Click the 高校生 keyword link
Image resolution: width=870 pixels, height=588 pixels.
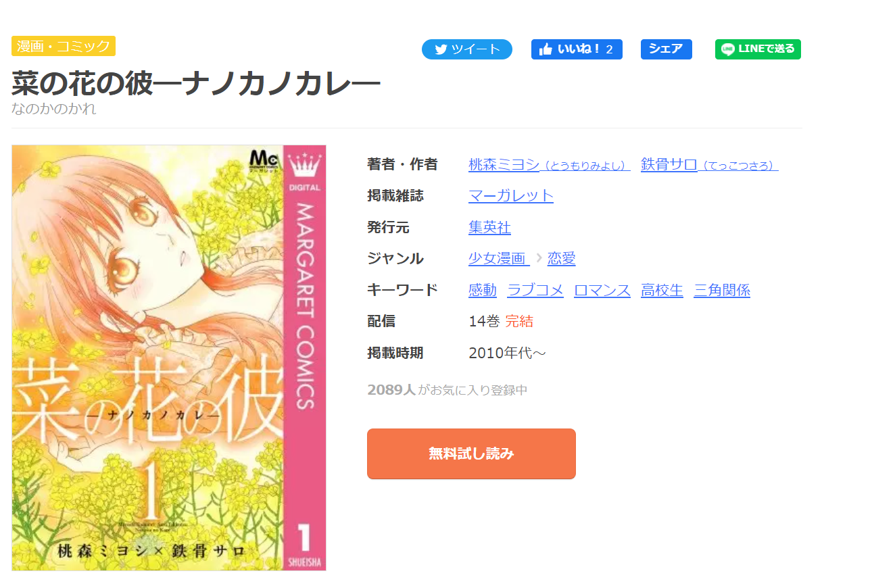pyautogui.click(x=662, y=290)
